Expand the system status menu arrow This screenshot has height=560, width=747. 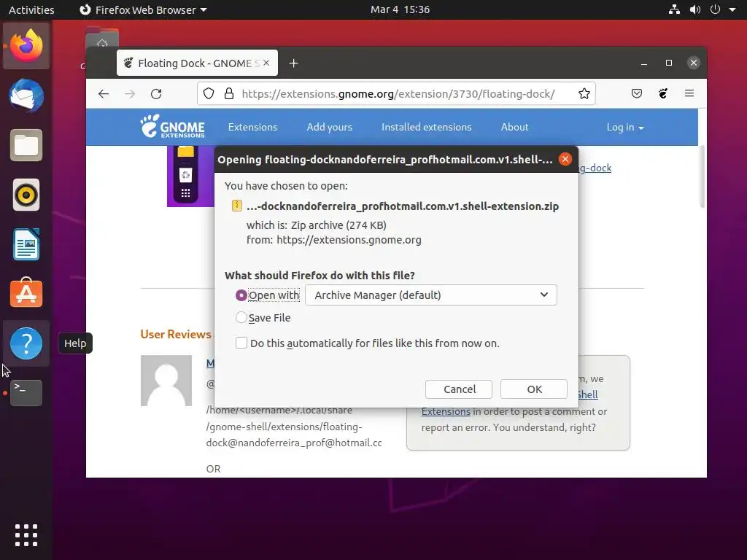pos(732,9)
